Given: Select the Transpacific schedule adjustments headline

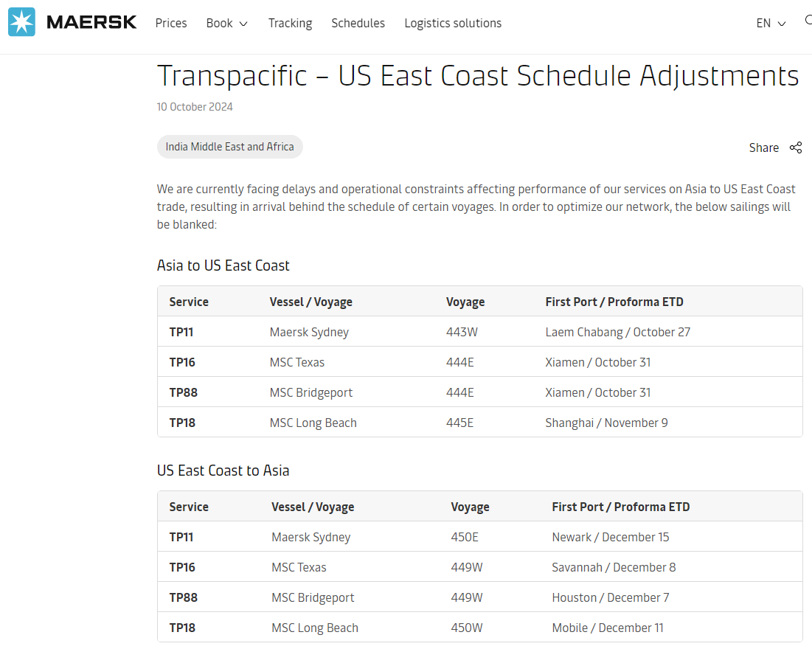Looking at the screenshot, I should click(x=478, y=76).
